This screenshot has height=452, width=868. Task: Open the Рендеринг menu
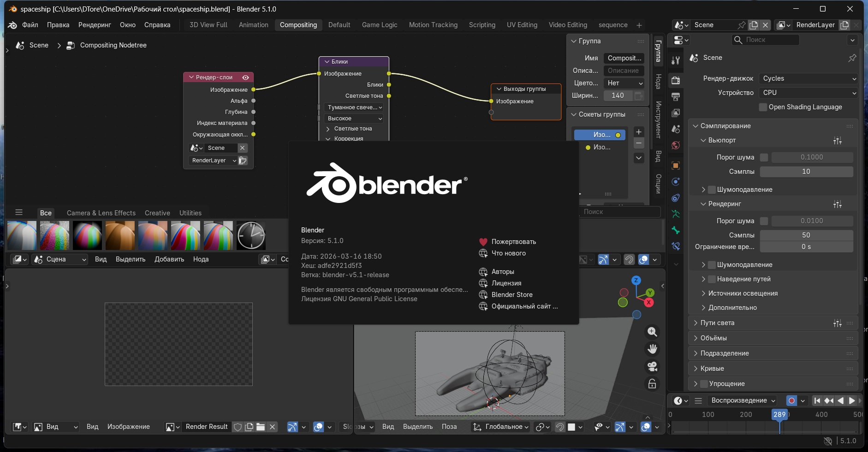point(95,25)
